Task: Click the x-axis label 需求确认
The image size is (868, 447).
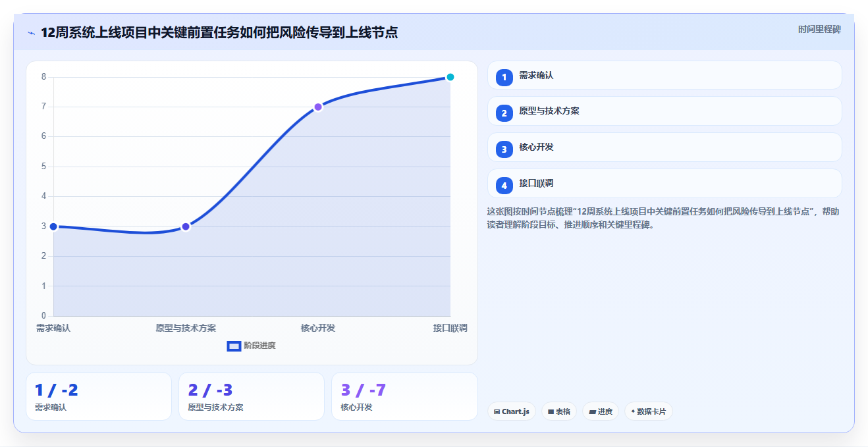Action: click(53, 328)
